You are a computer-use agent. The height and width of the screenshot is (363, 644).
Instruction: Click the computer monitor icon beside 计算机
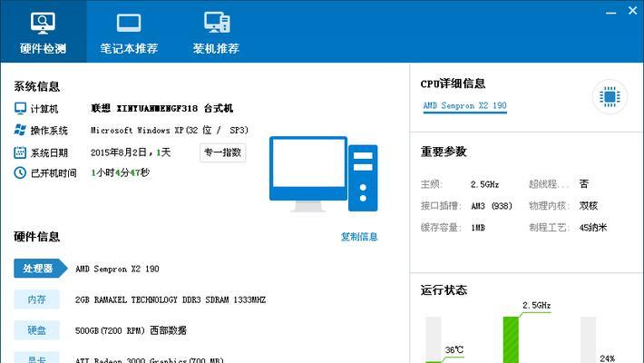(20, 109)
